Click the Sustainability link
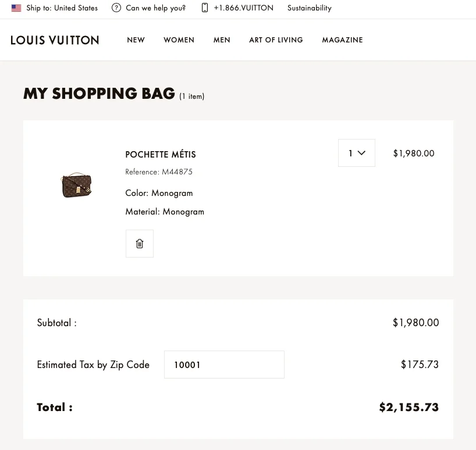 pyautogui.click(x=309, y=8)
